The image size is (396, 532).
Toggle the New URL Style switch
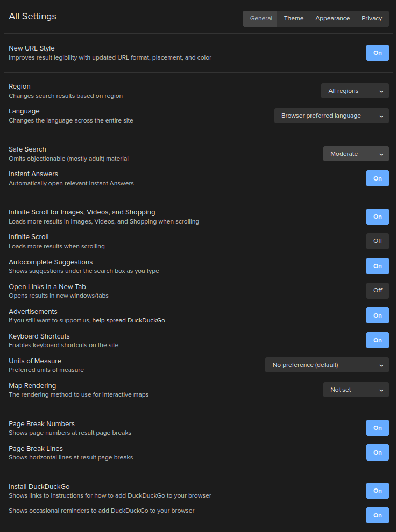click(x=377, y=53)
